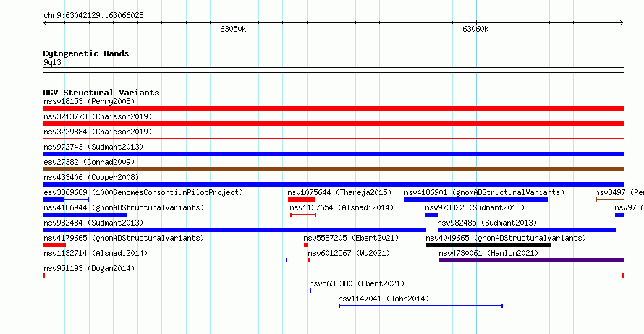Click the blue bar under nsv972743
This screenshot has width=644, height=334.
coord(333,154)
